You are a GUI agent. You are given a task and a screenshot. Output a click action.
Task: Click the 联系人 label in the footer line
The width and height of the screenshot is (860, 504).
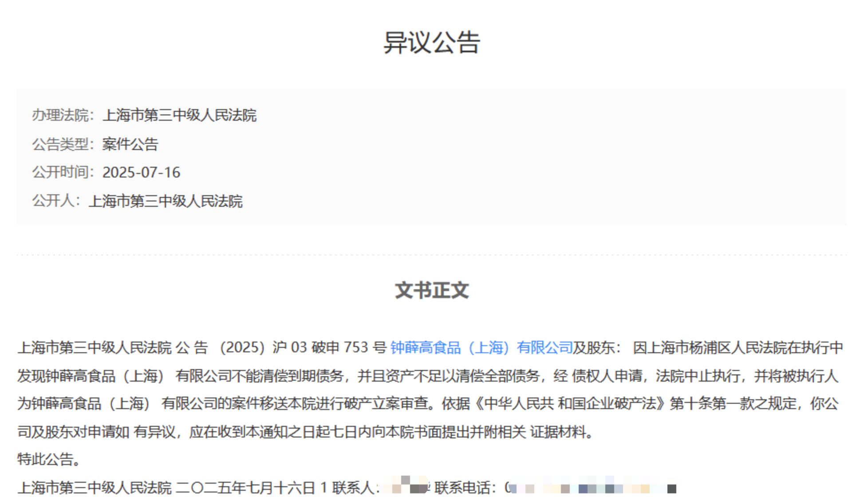coord(356,488)
